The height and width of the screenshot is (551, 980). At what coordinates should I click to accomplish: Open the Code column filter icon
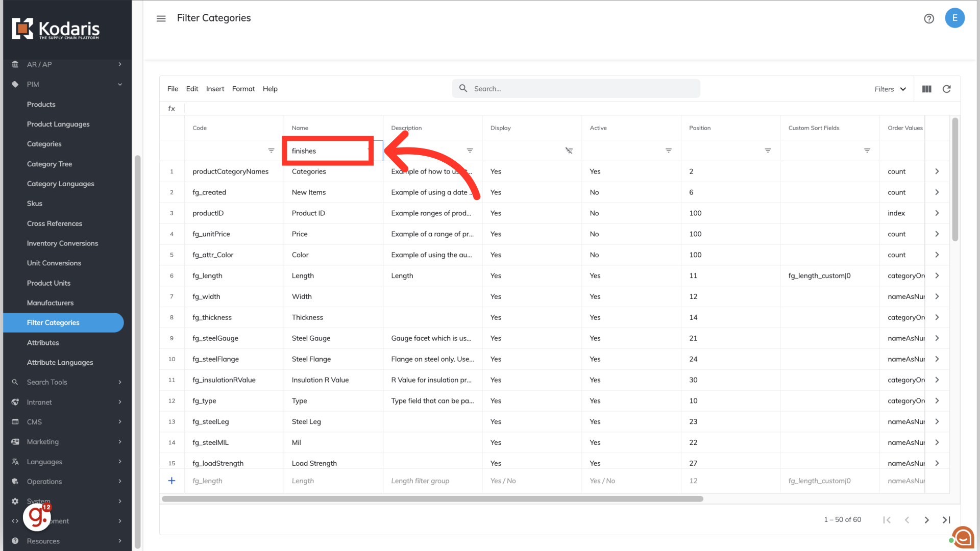click(271, 151)
